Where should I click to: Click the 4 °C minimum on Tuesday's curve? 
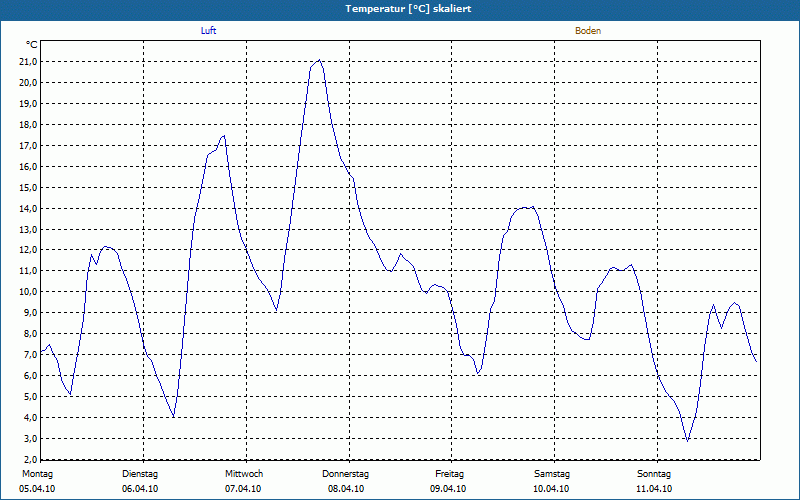click(174, 417)
